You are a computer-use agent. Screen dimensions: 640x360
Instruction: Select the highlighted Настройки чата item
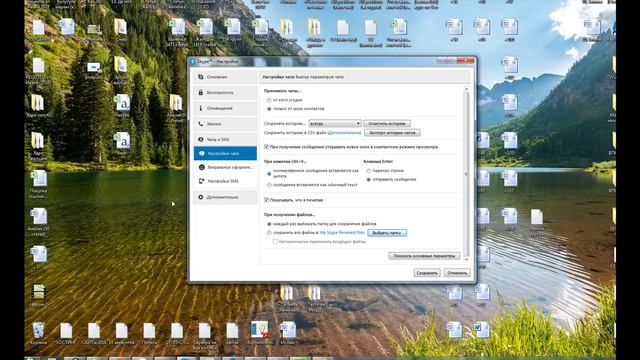click(225, 153)
